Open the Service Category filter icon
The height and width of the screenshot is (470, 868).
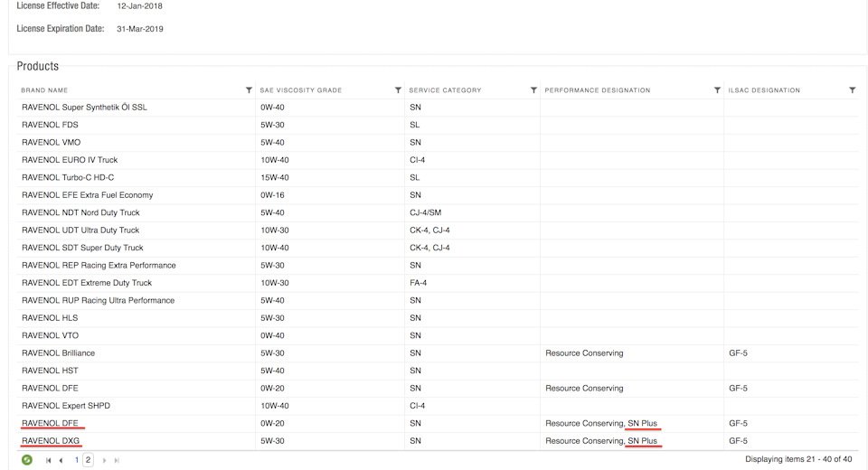pyautogui.click(x=533, y=90)
